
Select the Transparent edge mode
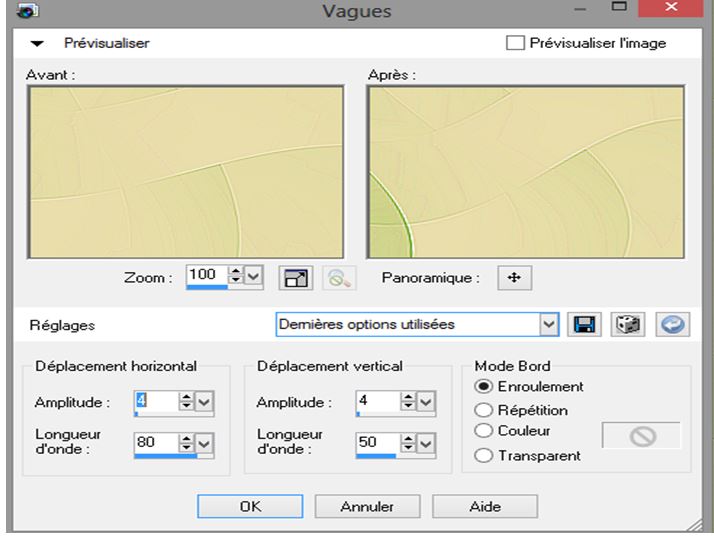click(x=483, y=455)
